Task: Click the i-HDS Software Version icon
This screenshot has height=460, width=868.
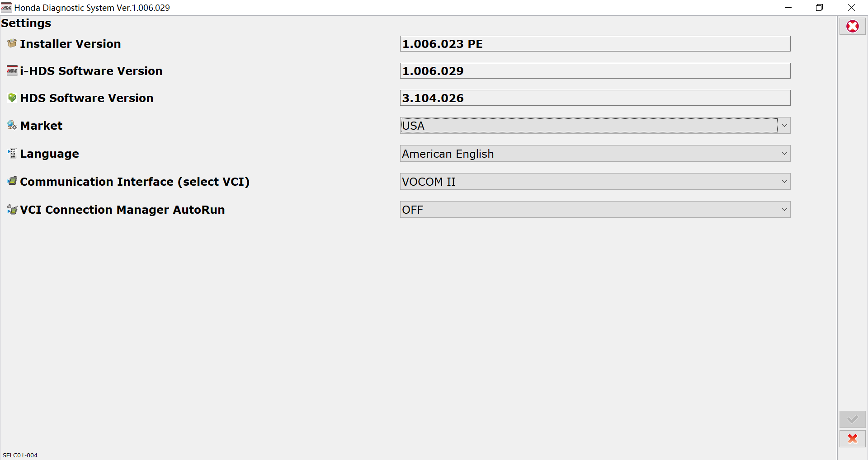Action: (12, 70)
